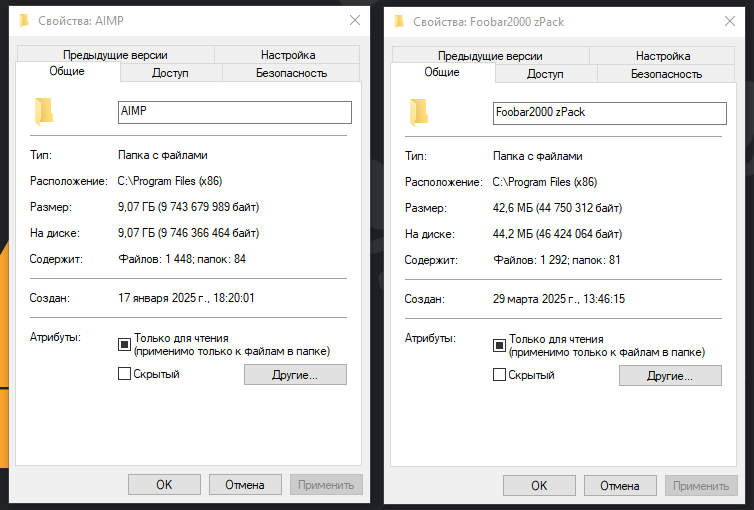754x510 pixels.
Task: Click the large folder icon beside Foobar2000 zPack name
Action: (419, 111)
